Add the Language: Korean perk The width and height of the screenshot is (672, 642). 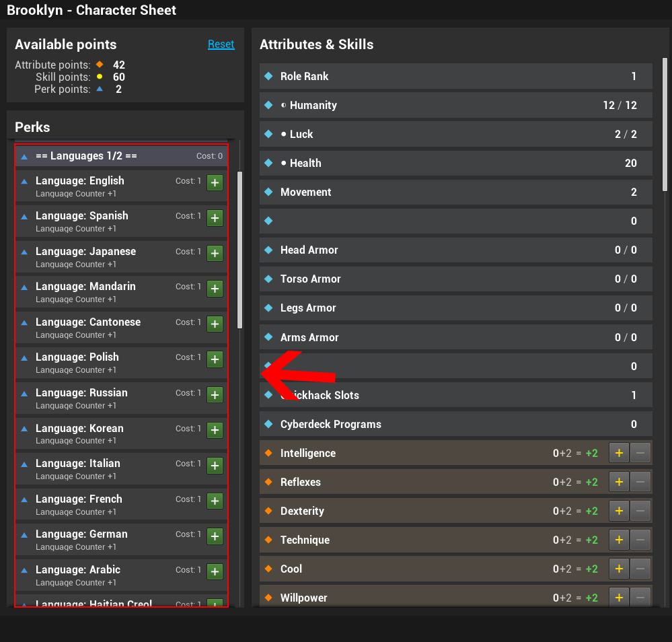(215, 430)
